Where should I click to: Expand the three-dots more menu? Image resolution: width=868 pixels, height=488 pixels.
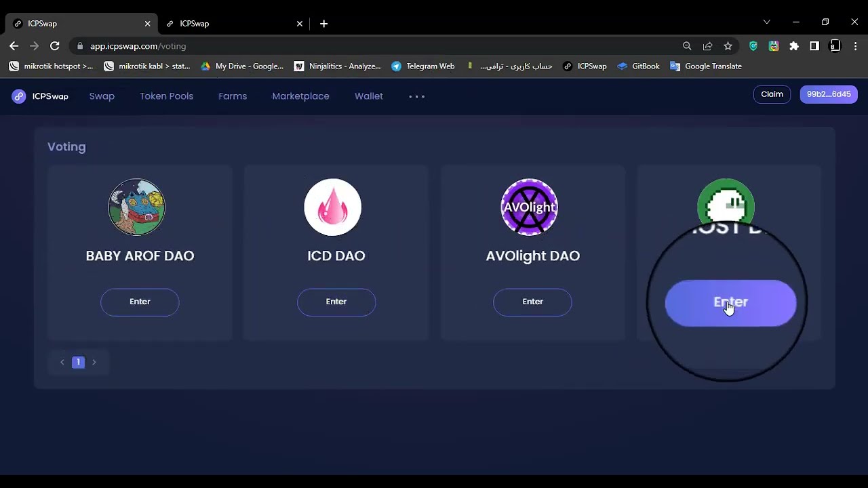(416, 96)
